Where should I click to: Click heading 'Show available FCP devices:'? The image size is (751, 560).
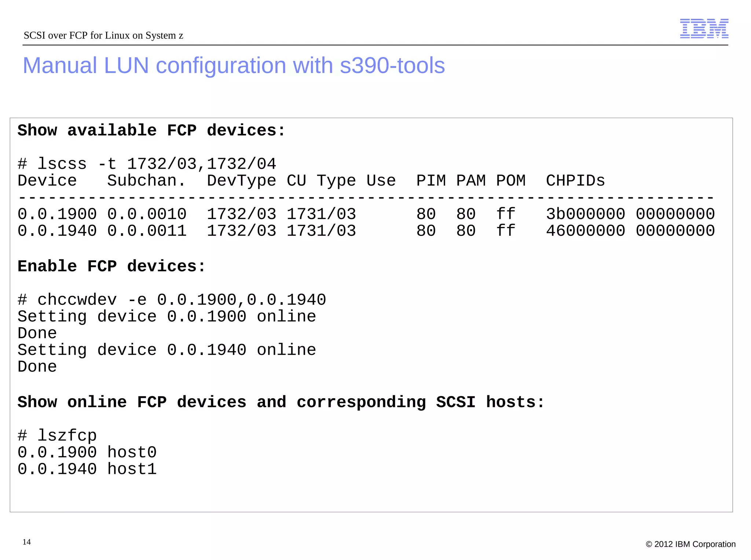click(x=151, y=131)
